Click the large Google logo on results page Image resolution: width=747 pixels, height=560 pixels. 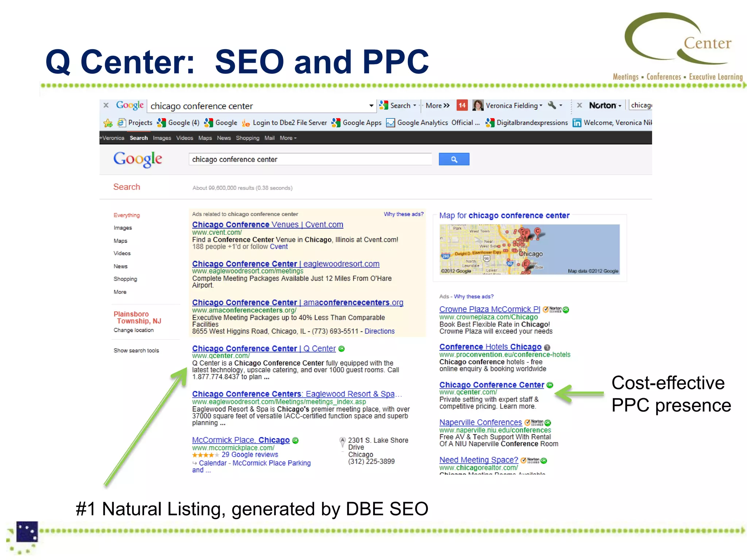point(138,159)
